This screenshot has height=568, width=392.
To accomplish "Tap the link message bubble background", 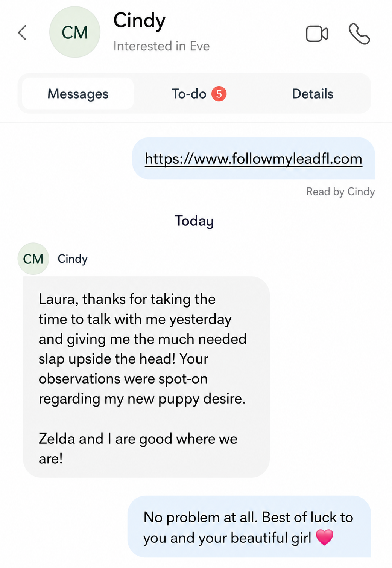I will point(254,158).
